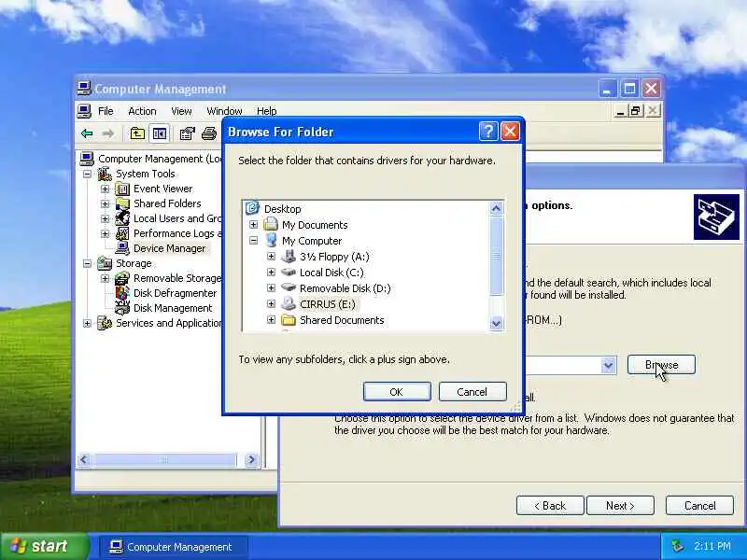Click folder list scroll up arrow
The width and height of the screenshot is (747, 560).
tap(496, 208)
